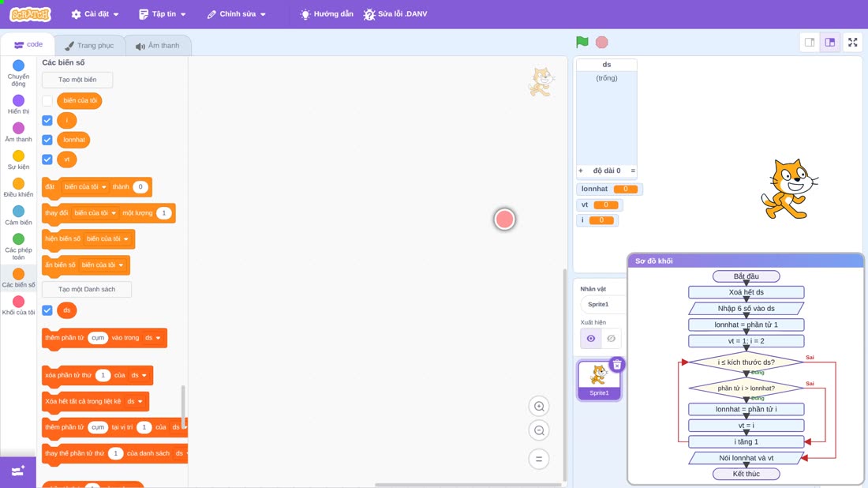Select the Cảm biến block category
868x488 pixels.
pyautogui.click(x=18, y=215)
